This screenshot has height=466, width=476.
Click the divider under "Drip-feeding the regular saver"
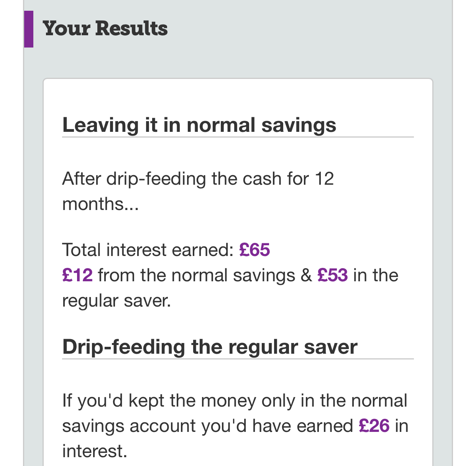(x=238, y=359)
